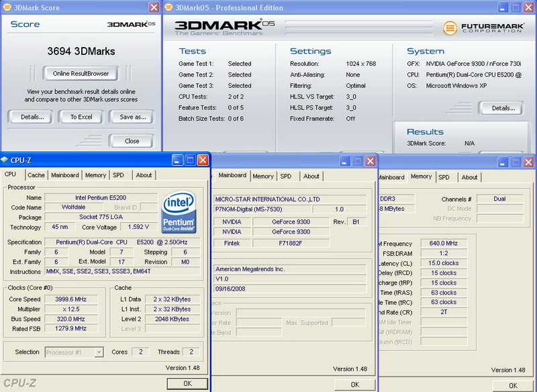This screenshot has height=392, width=537.
Task: Click the 3DMark05 Professional Edition title icon
Action: tap(168, 7)
